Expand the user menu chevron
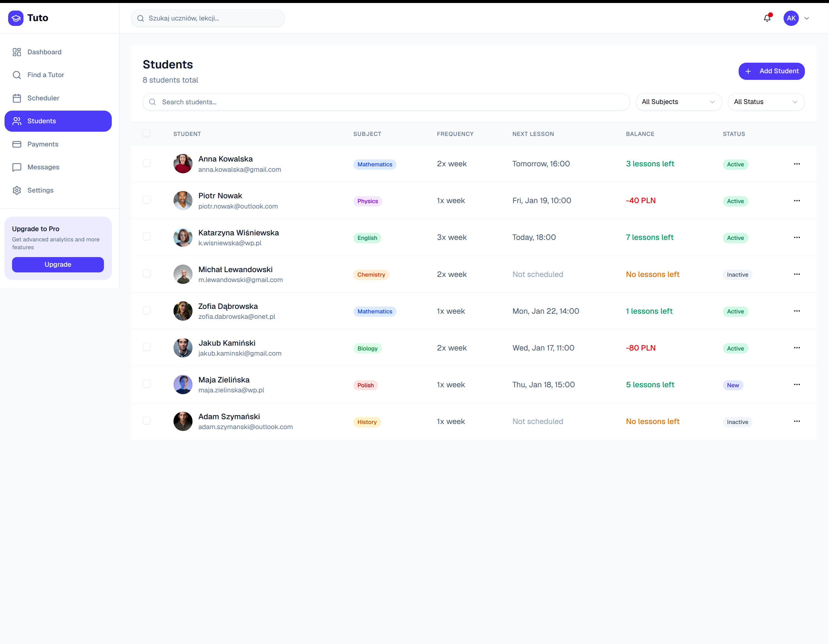The width and height of the screenshot is (829, 644). click(x=807, y=18)
